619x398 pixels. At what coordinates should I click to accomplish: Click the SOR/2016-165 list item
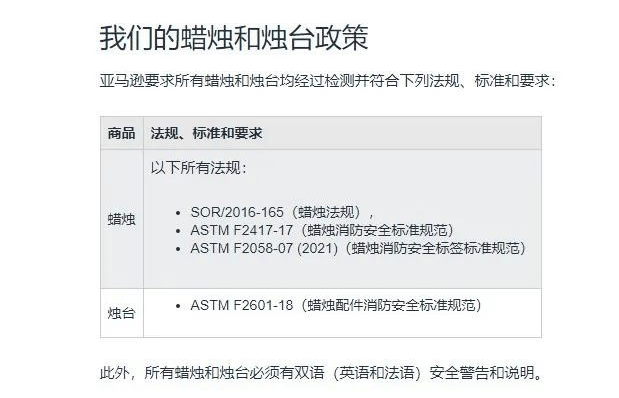282,212
